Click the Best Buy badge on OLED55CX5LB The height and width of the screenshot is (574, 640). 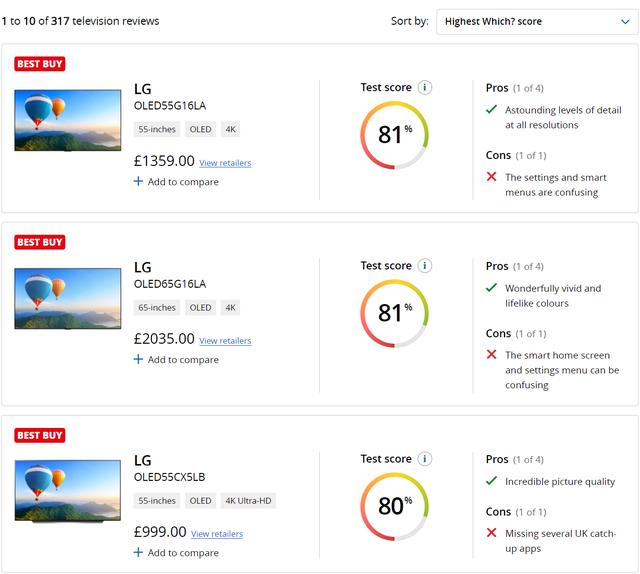[40, 435]
